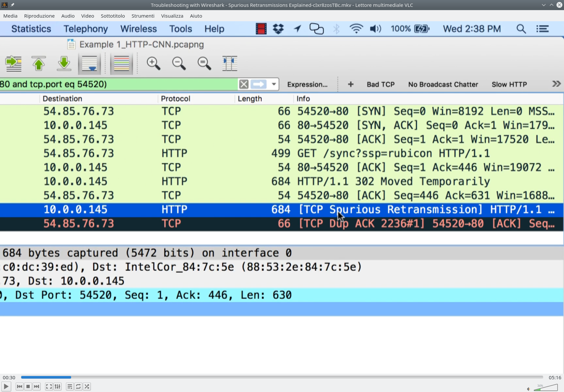Open VLC Media menu
This screenshot has width=564, height=392.
[10, 16]
